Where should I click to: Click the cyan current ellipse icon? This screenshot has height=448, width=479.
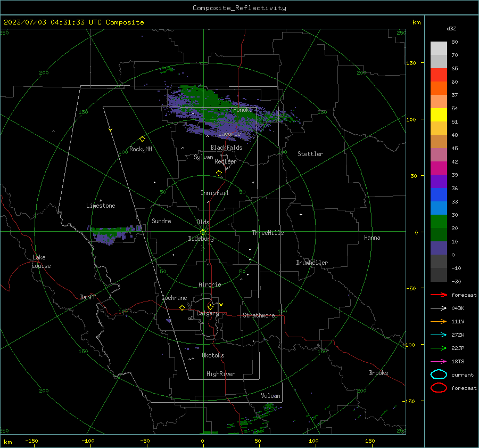(439, 374)
